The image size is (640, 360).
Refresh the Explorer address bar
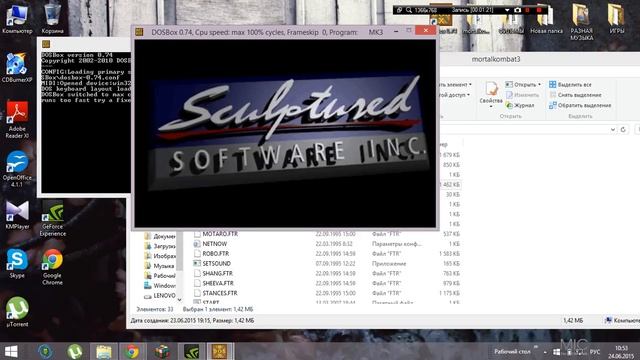point(623,129)
